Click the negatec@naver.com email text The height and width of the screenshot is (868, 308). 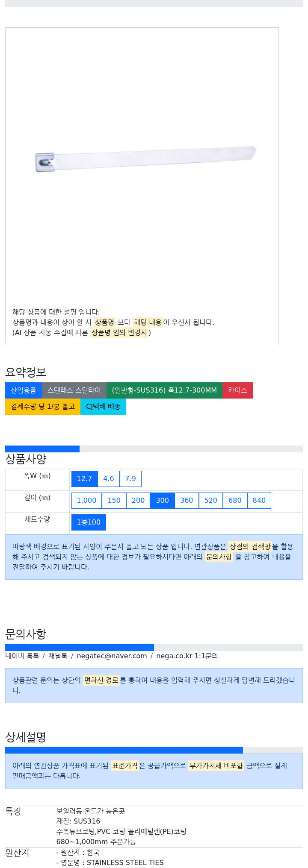pyautogui.click(x=112, y=656)
